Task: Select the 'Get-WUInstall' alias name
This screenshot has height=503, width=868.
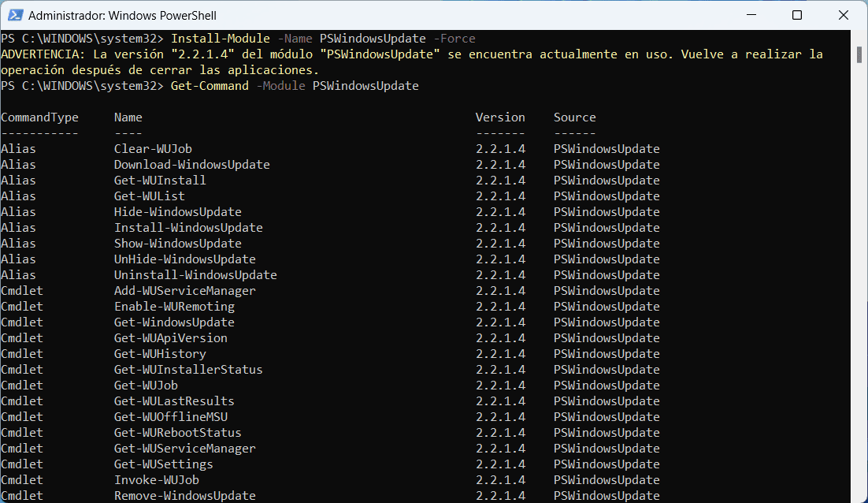Action: (x=160, y=180)
